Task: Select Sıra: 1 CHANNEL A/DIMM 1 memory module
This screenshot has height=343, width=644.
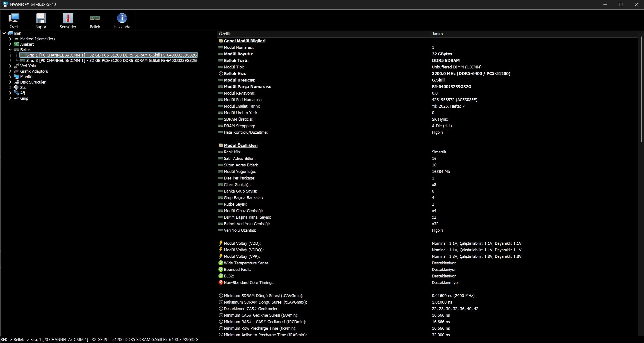Action: click(x=112, y=55)
